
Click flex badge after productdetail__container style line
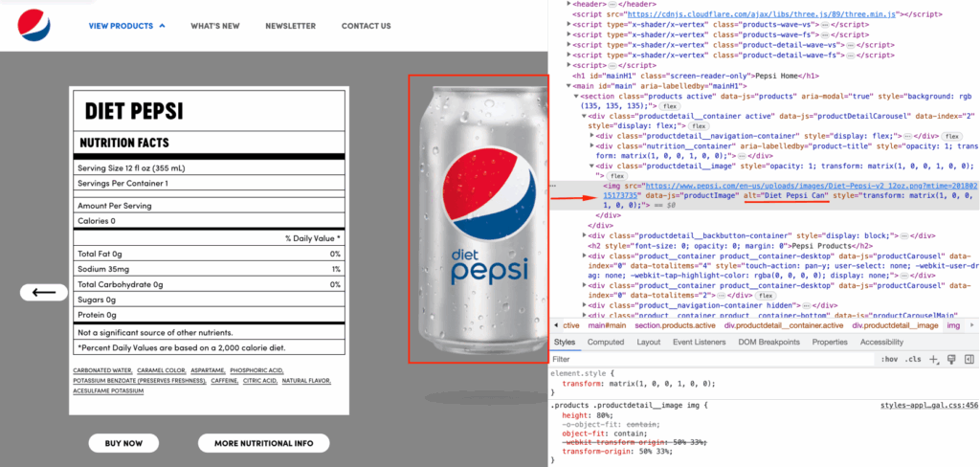(x=699, y=126)
